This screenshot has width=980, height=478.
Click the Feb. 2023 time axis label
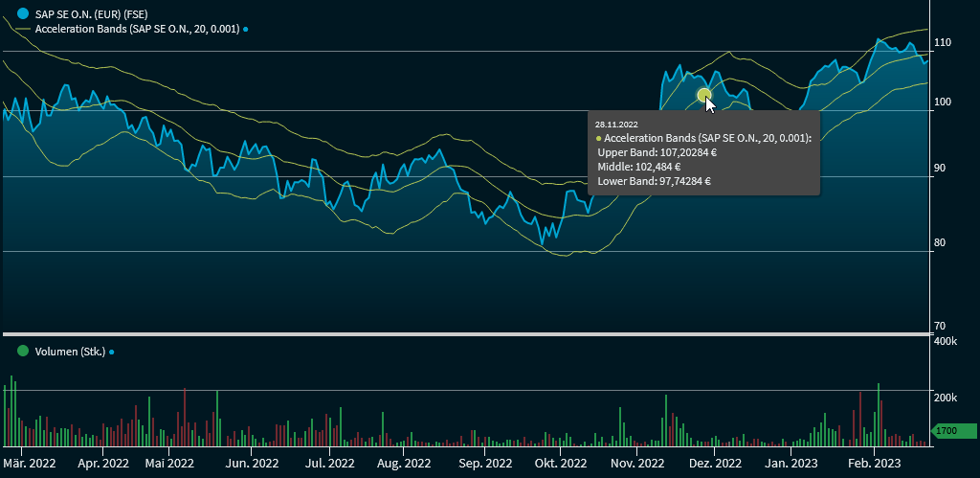point(874,463)
